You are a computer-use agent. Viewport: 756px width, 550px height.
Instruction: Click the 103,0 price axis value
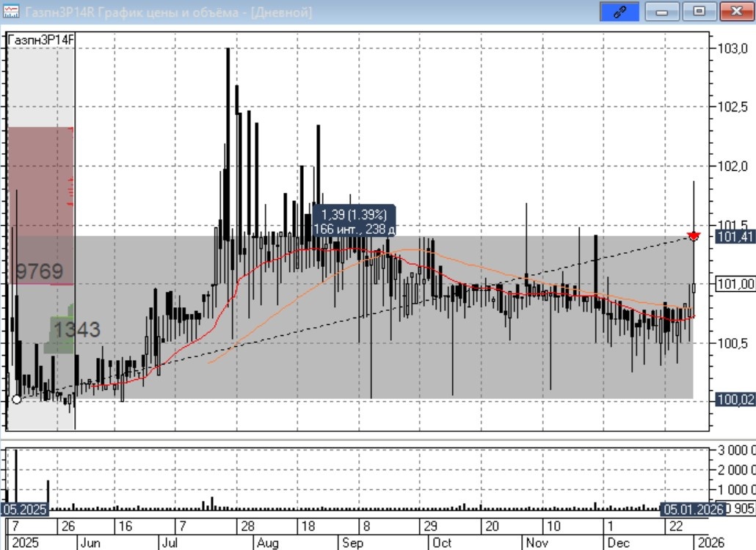point(733,48)
